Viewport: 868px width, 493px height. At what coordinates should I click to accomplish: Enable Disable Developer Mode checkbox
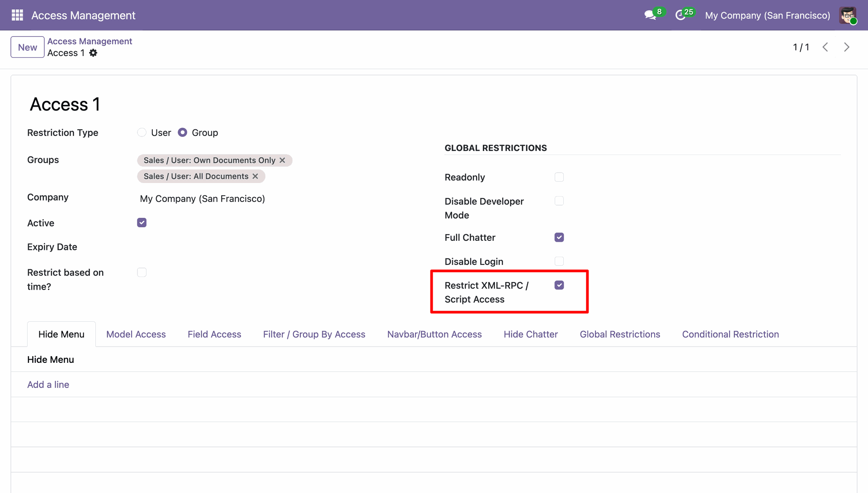click(x=559, y=201)
